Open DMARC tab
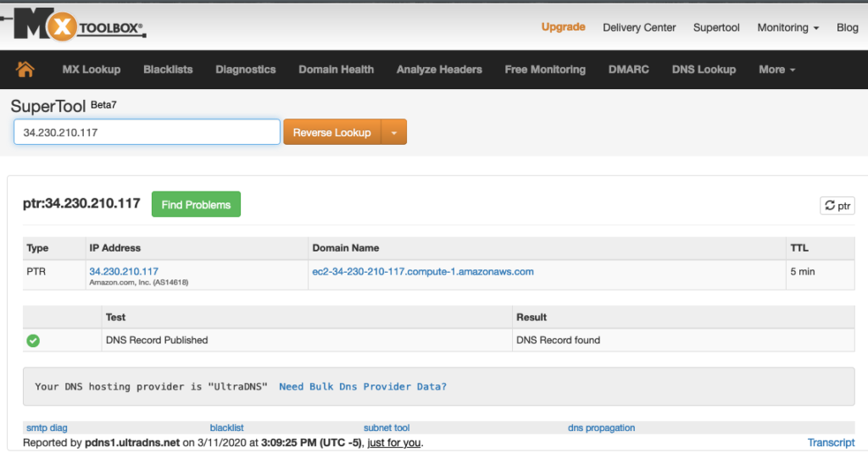This screenshot has width=868, height=476. 628,69
